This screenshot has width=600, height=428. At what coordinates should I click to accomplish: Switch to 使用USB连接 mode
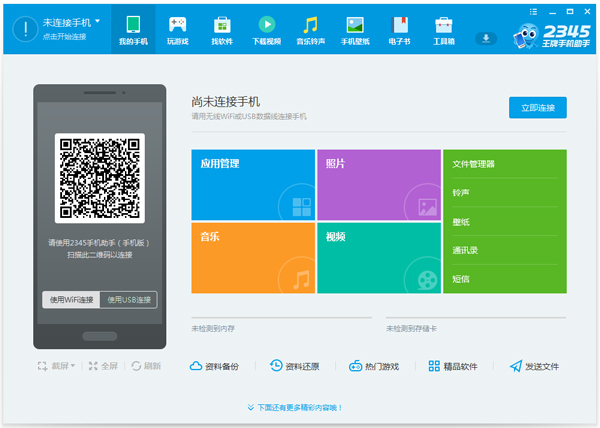pos(129,299)
